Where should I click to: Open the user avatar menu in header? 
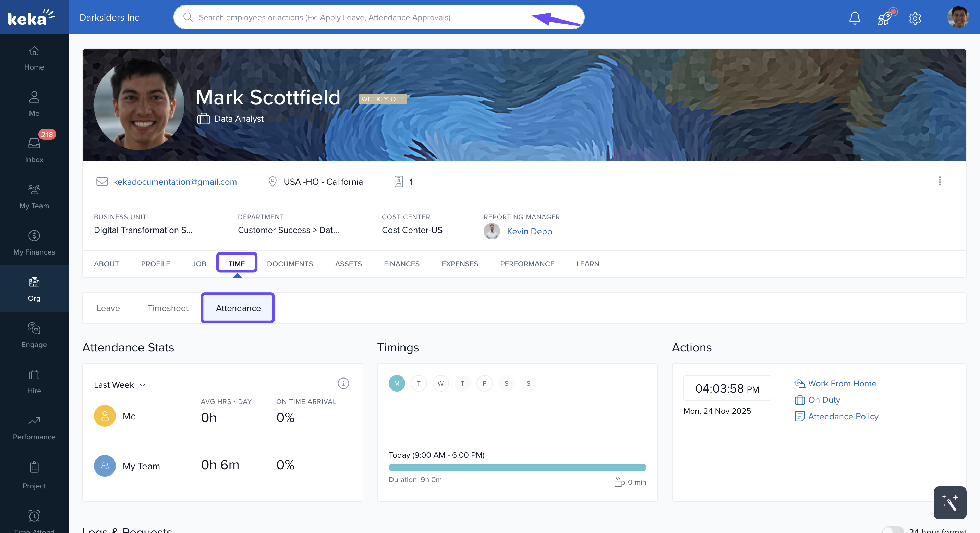click(958, 17)
